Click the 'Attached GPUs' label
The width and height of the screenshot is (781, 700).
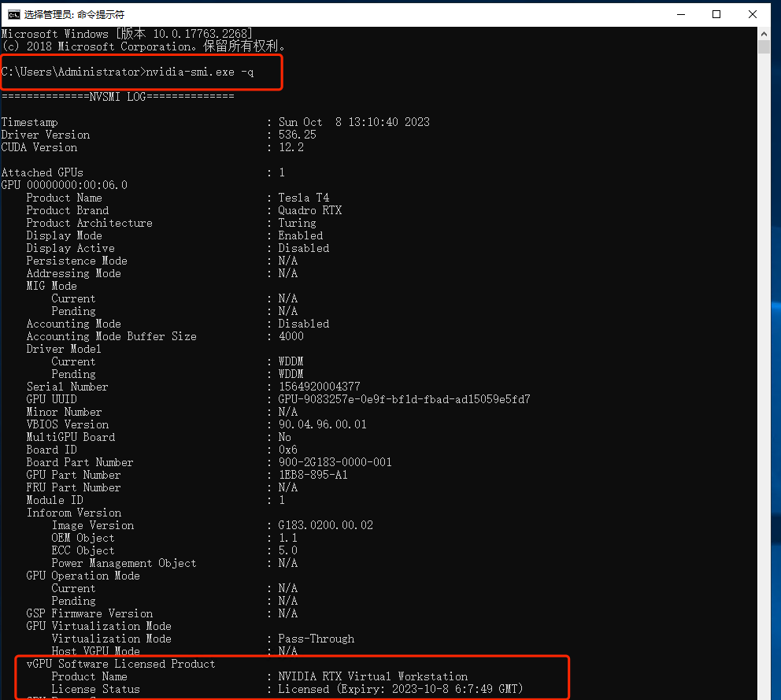point(43,173)
